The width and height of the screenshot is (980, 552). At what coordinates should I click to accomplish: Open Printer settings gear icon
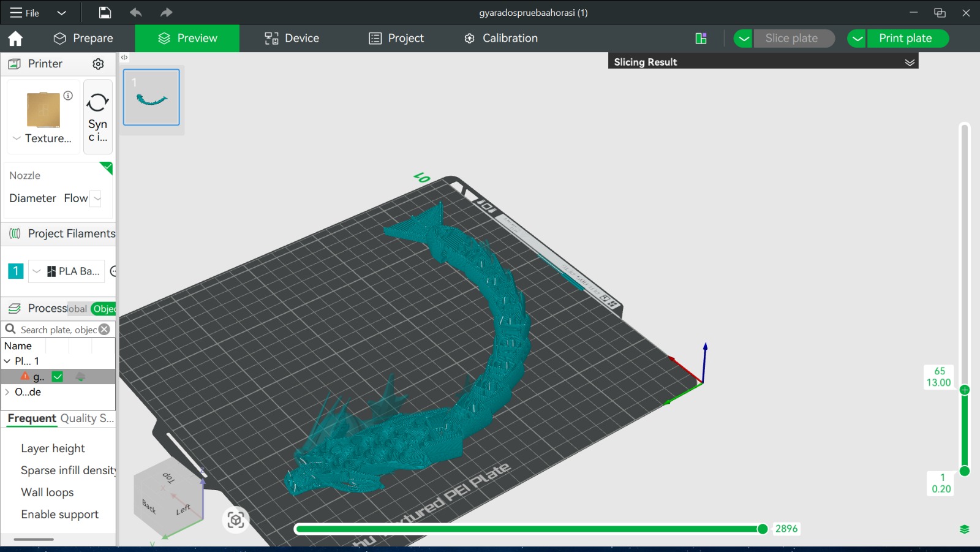98,64
